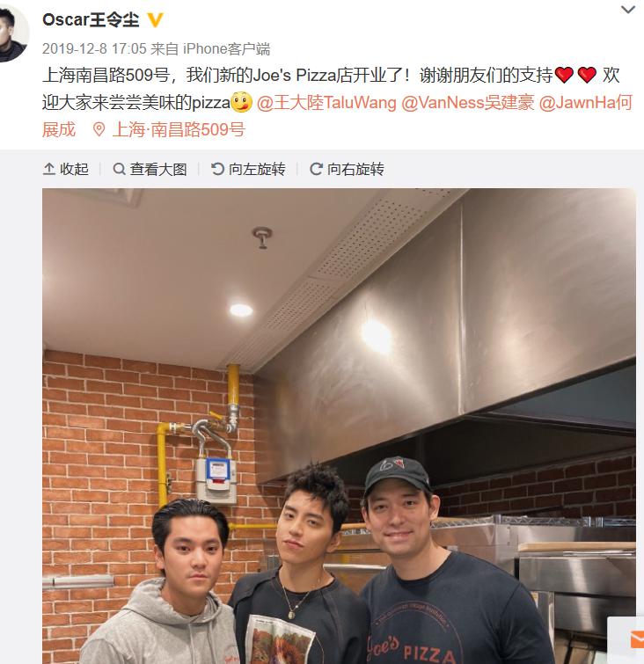
Task: Click the magnifier icon for 查看大图
Action: point(119,169)
